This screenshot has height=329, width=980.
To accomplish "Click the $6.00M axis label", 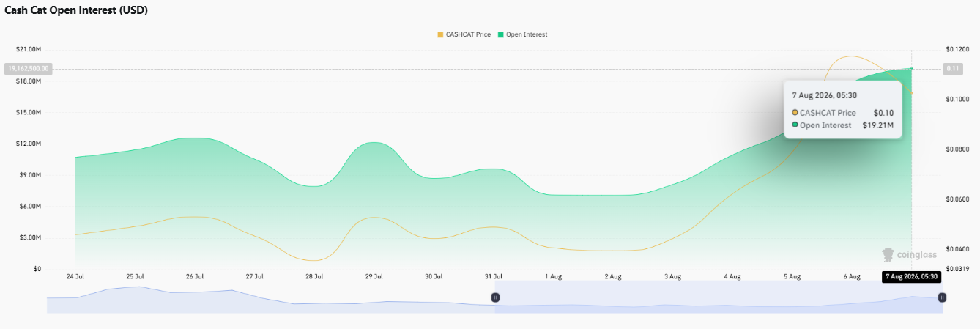I will (x=30, y=207).
